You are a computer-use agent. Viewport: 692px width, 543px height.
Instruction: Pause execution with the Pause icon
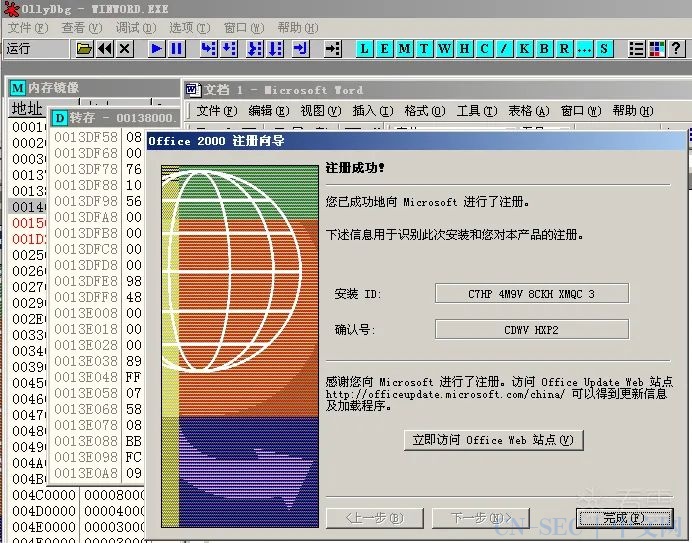[x=177, y=49]
